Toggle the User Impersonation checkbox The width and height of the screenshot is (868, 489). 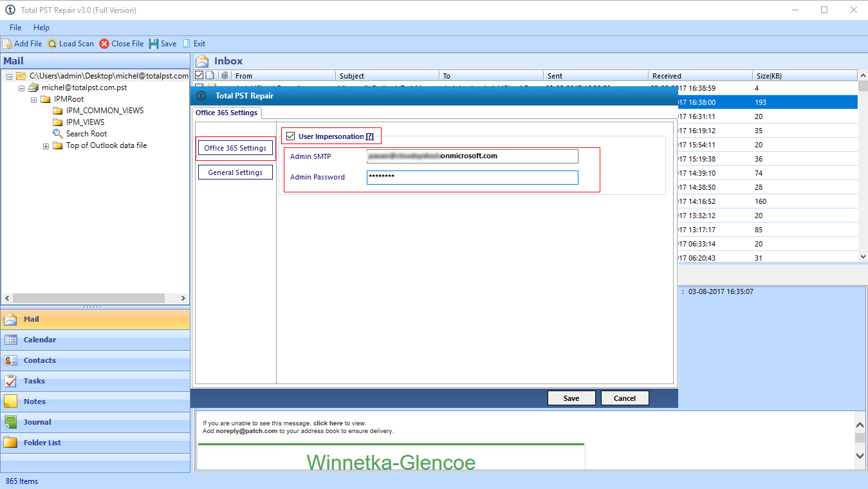[x=291, y=136]
